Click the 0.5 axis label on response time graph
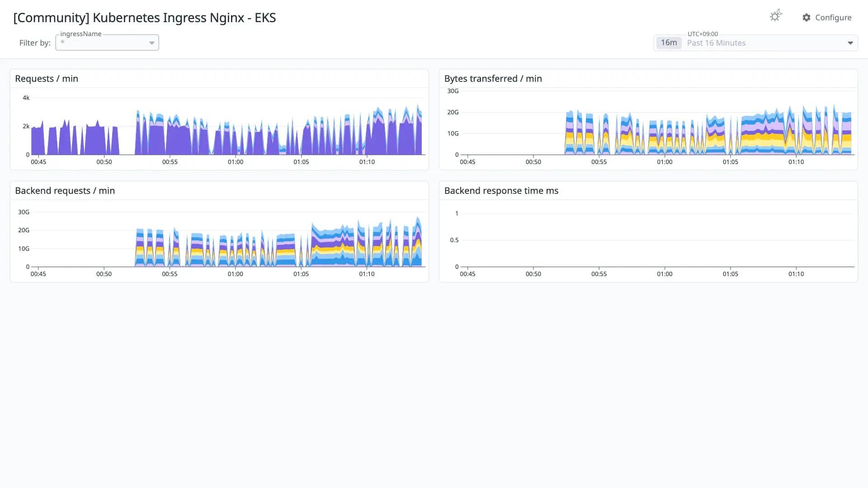Screen dimensions: 868x488 [454, 240]
